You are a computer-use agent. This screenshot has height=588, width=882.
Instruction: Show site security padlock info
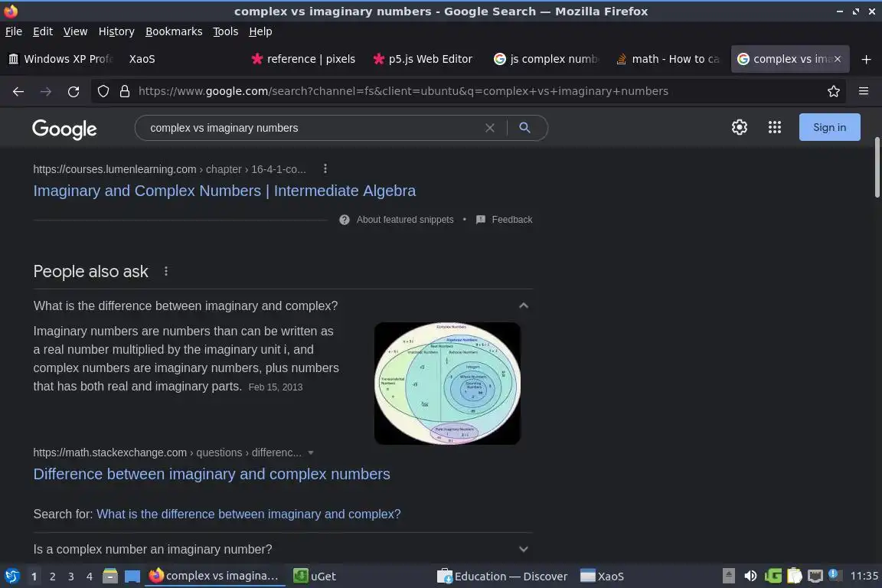pyautogui.click(x=124, y=91)
